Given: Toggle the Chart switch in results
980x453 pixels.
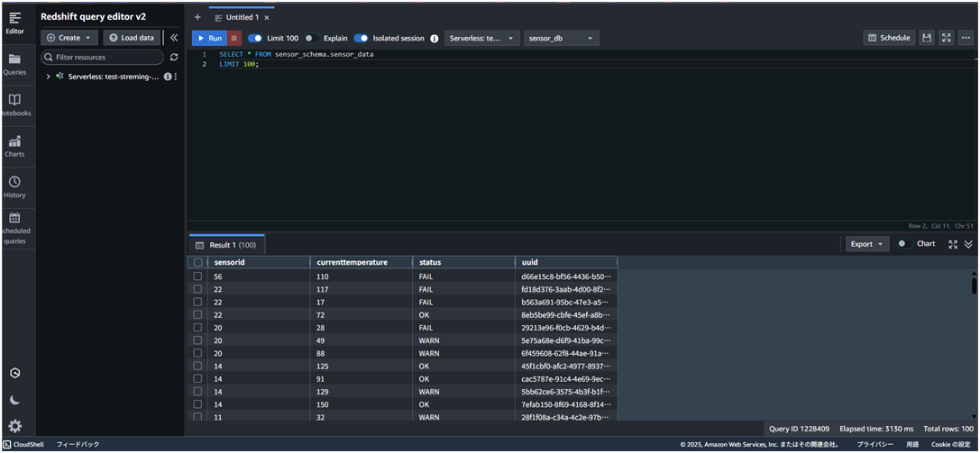Looking at the screenshot, I should pyautogui.click(x=904, y=244).
